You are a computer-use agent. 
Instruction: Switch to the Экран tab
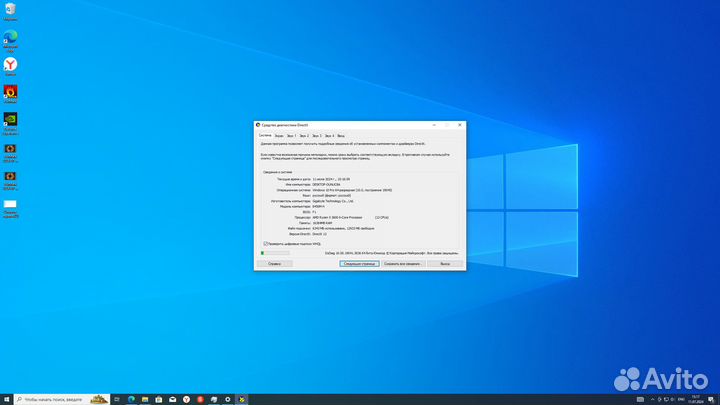point(279,136)
